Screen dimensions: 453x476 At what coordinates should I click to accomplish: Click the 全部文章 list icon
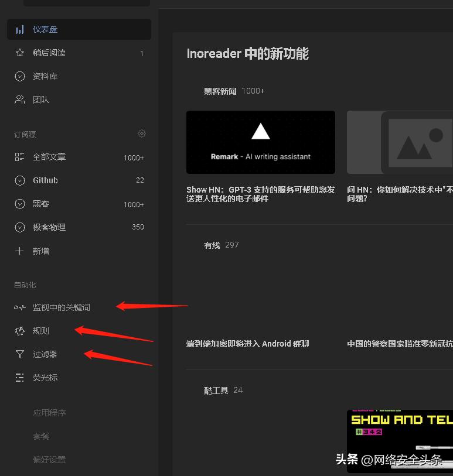pos(20,157)
